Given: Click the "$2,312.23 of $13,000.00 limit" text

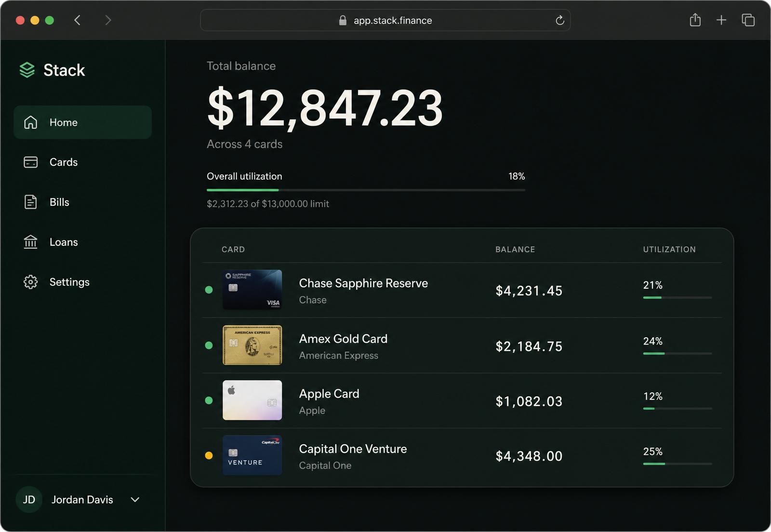Looking at the screenshot, I should tap(268, 204).
